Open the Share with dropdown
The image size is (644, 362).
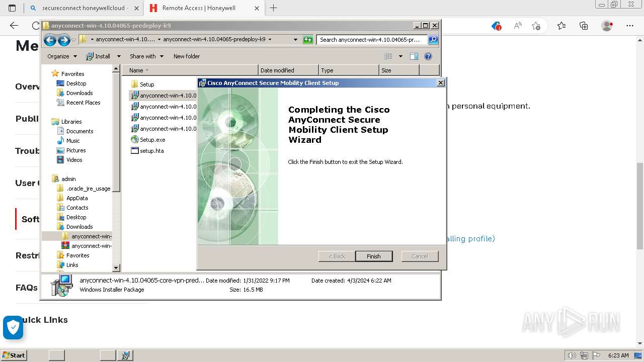[146, 56]
